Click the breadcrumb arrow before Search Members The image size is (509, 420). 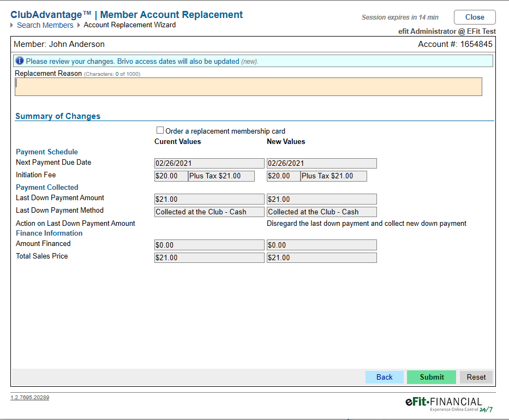[12, 25]
